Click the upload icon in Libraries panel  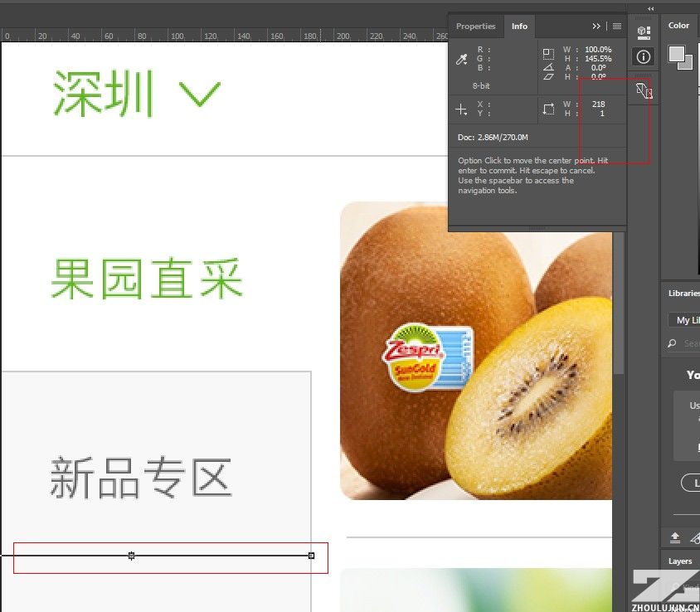[675, 537]
